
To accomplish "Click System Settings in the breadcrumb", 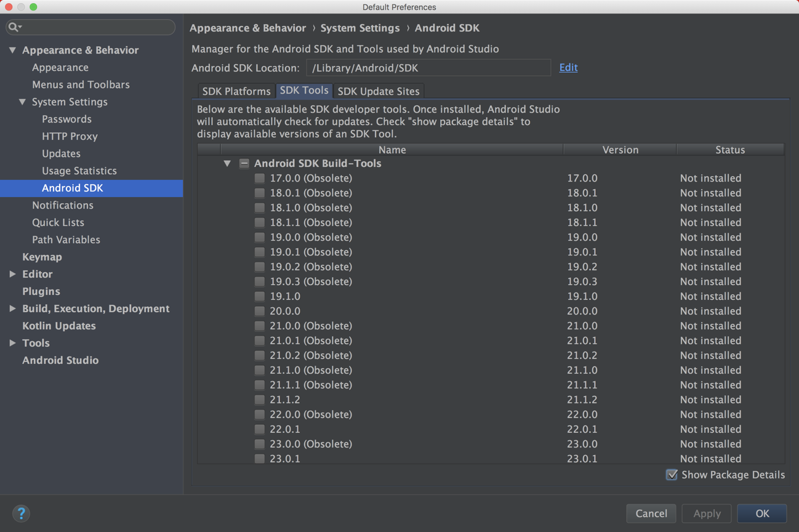I will click(360, 28).
